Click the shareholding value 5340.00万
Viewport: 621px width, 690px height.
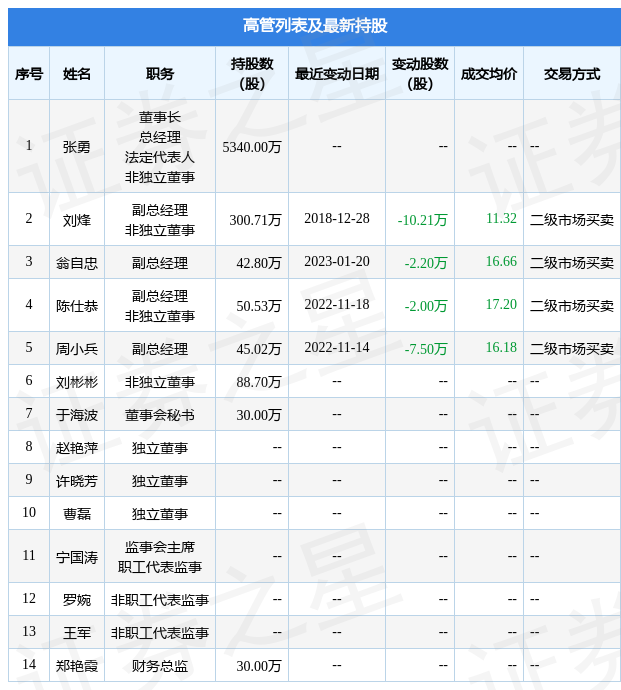click(x=252, y=147)
